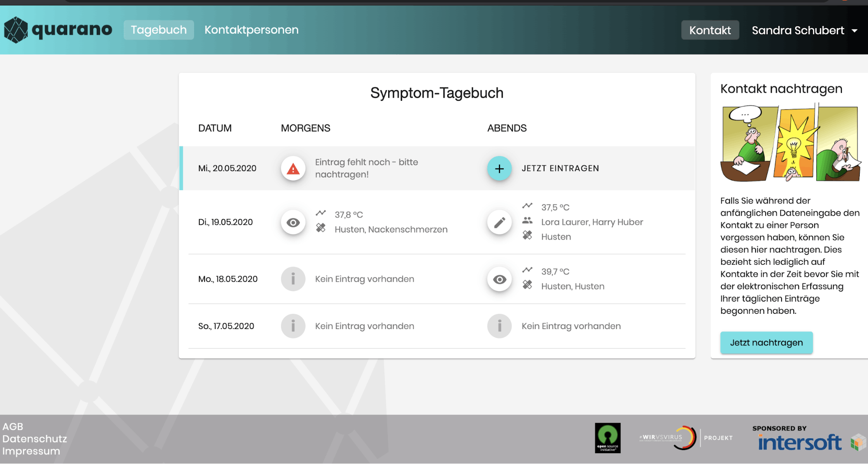Click info icon for 17.05.2020 evening
Viewport: 868px width, 464px height.
point(499,326)
